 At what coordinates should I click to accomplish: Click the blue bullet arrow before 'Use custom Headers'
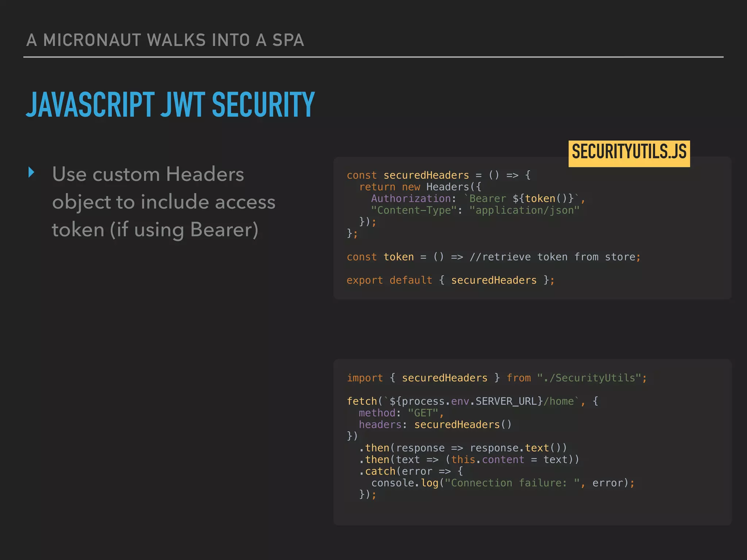31,172
